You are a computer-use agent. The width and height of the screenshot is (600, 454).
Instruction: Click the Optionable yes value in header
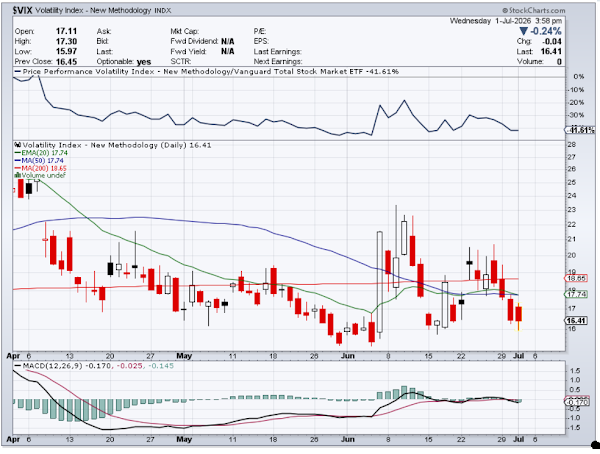(144, 62)
